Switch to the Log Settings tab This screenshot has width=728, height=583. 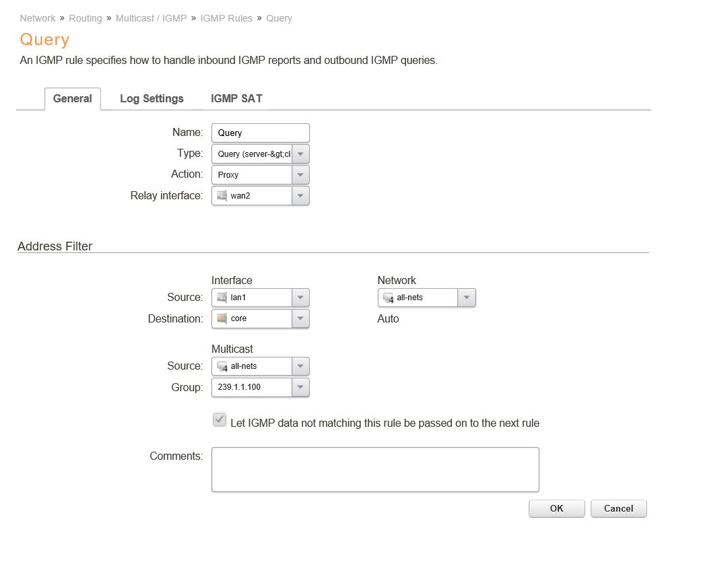[x=152, y=98]
